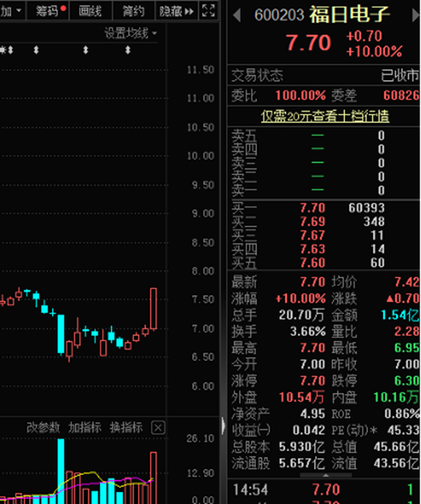
Task: Click the 交易状态 已收市 status
Action: 400,76
